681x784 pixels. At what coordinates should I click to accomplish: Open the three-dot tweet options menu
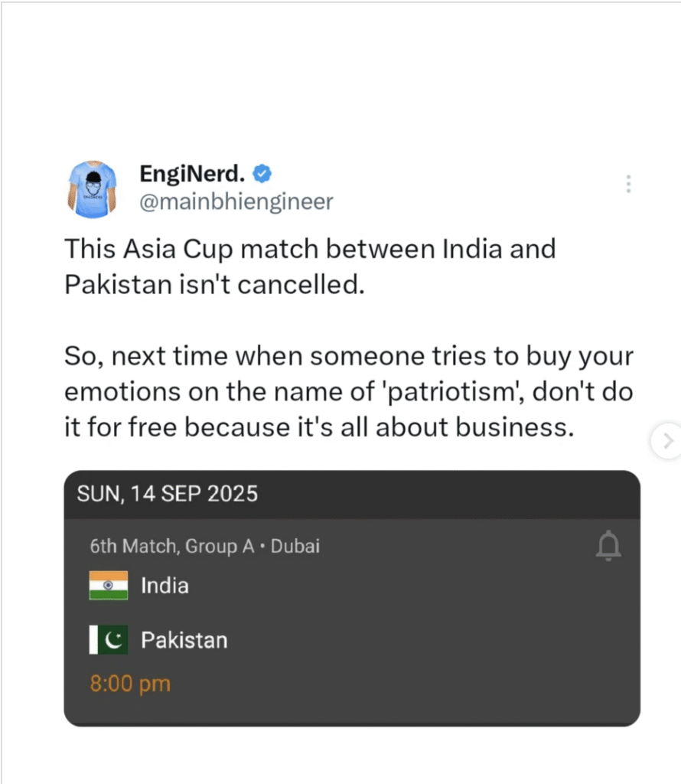[x=627, y=184]
